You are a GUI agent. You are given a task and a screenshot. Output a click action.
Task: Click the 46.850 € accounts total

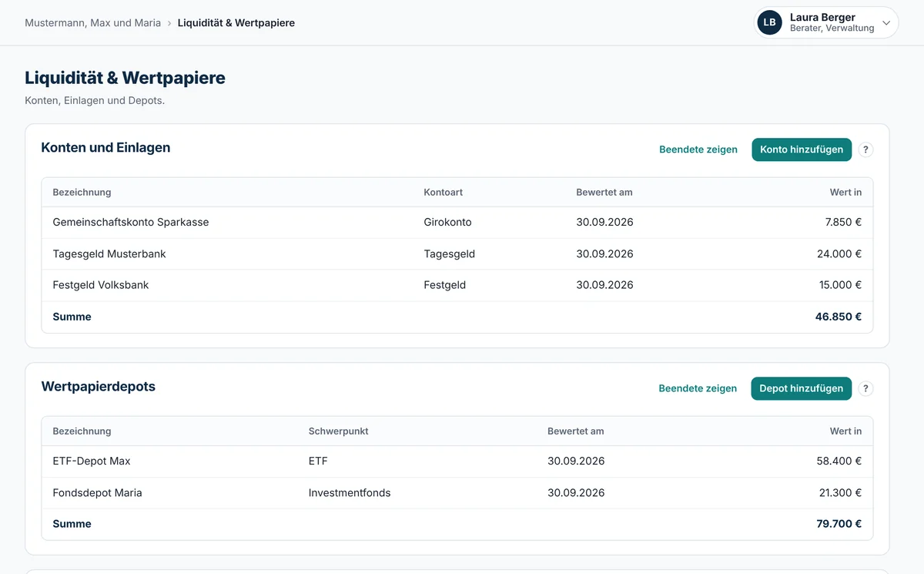(839, 317)
